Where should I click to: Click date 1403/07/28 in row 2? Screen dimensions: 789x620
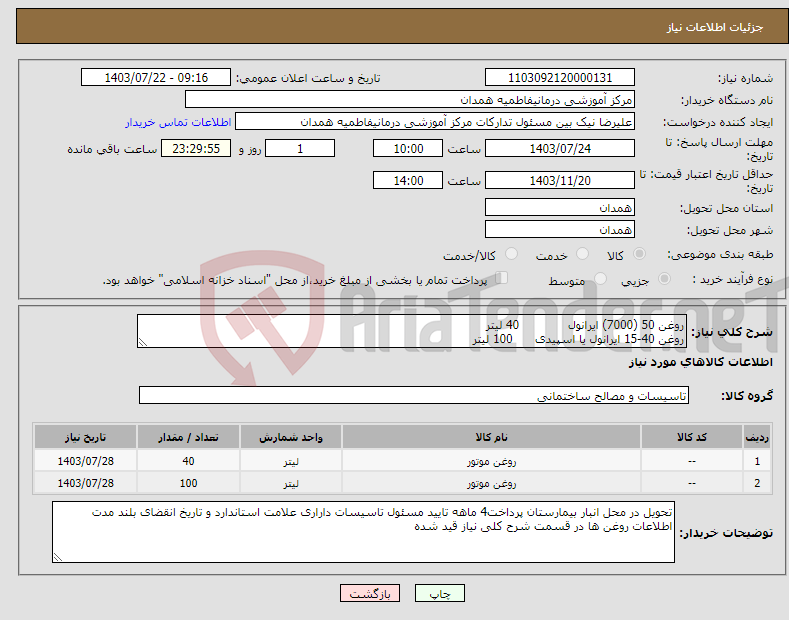[86, 483]
